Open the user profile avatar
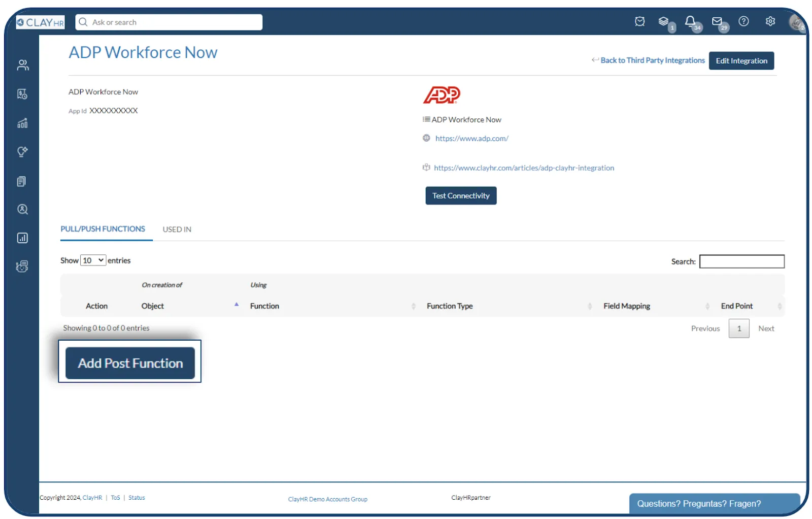This screenshot has height=519, width=812. pyautogui.click(x=797, y=22)
